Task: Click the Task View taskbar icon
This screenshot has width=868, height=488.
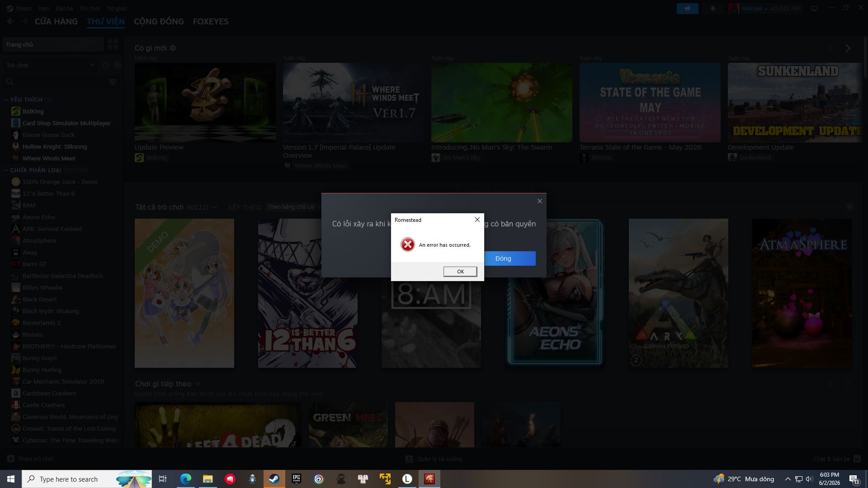Action: 163,479
